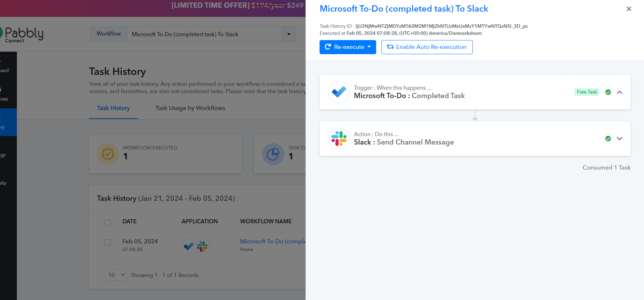Click the Workflow Executed badge icon

(108, 154)
